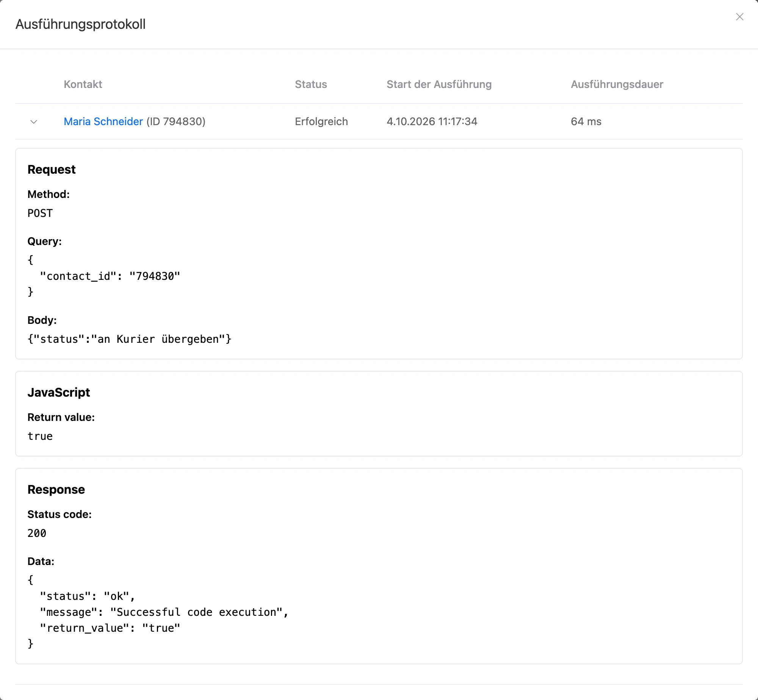Collapse the Maria Schneider row chevron
758x700 pixels.
[34, 122]
